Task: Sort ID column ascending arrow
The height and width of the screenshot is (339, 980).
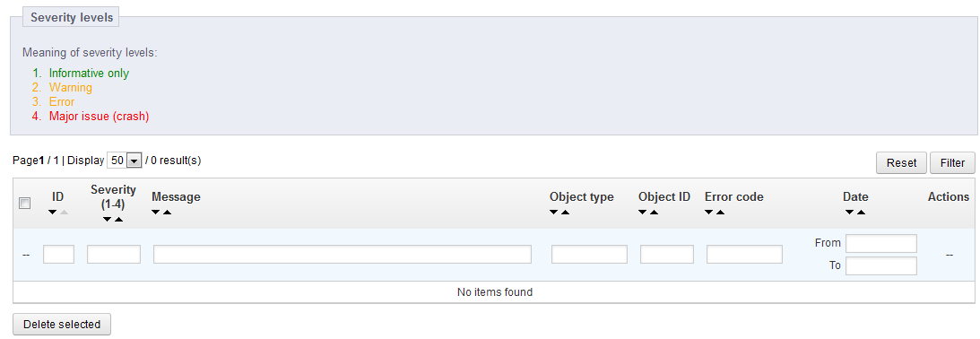Action: coord(64,213)
